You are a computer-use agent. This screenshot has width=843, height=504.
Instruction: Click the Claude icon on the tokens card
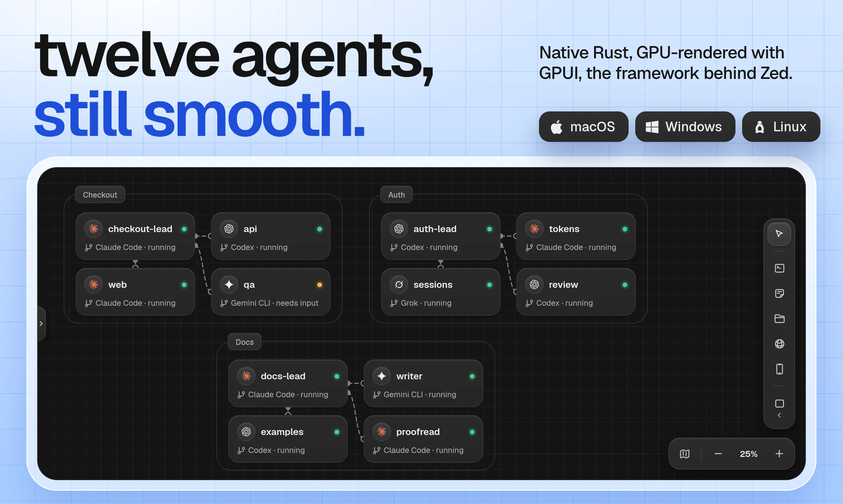(x=534, y=229)
